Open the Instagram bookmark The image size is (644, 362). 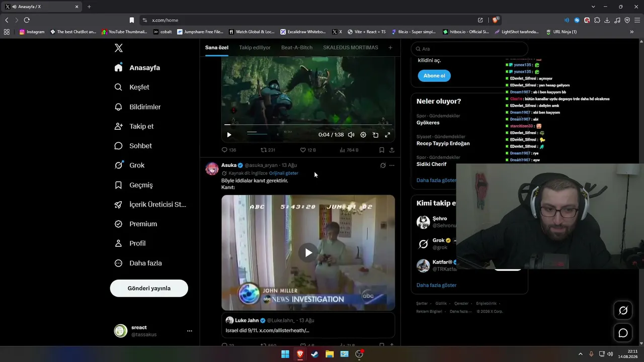(32, 32)
